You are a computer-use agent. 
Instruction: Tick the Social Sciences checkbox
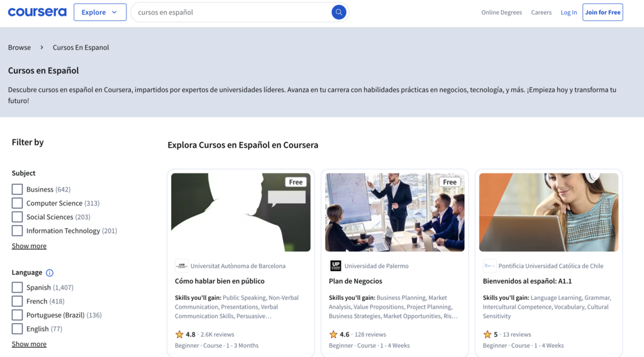pos(17,217)
